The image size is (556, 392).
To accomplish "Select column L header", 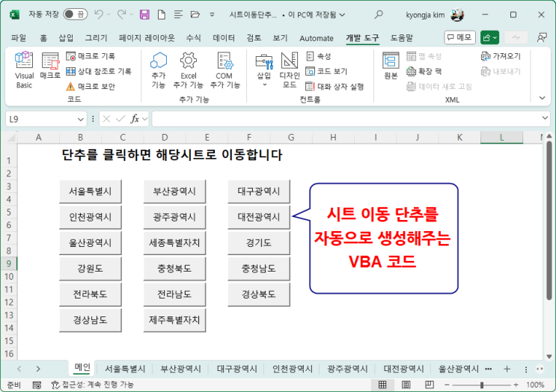I will pyautogui.click(x=501, y=137).
